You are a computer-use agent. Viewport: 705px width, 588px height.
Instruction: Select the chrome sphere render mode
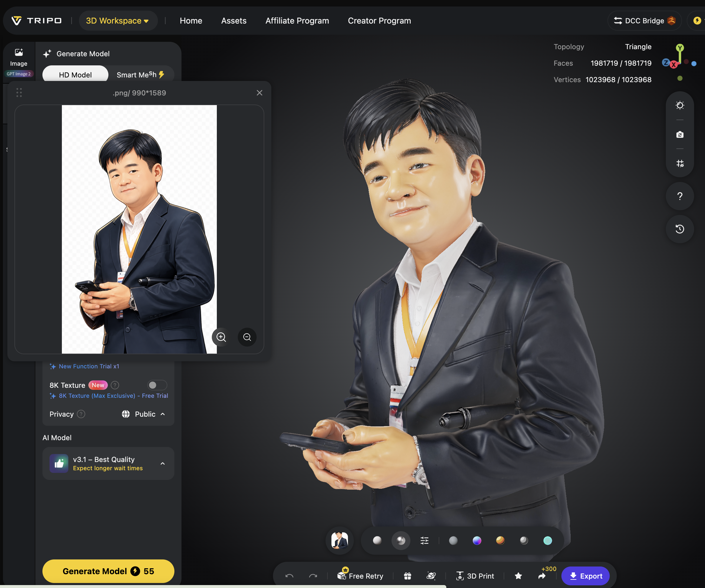point(401,540)
